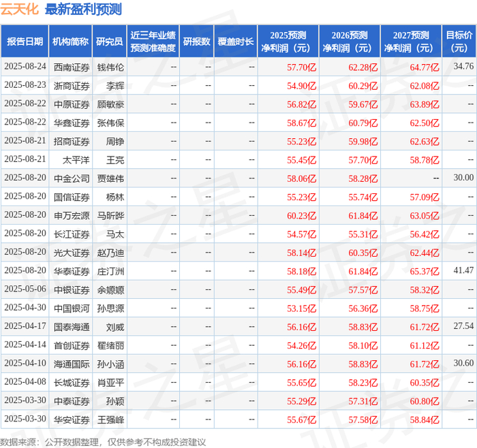Image resolution: width=477 pixels, height=448 pixels.
Task: Click the 研报数 column header
Action: click(196, 42)
